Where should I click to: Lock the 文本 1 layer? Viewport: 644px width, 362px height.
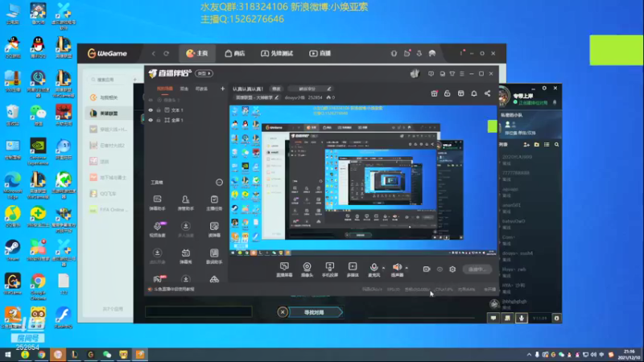(159, 110)
